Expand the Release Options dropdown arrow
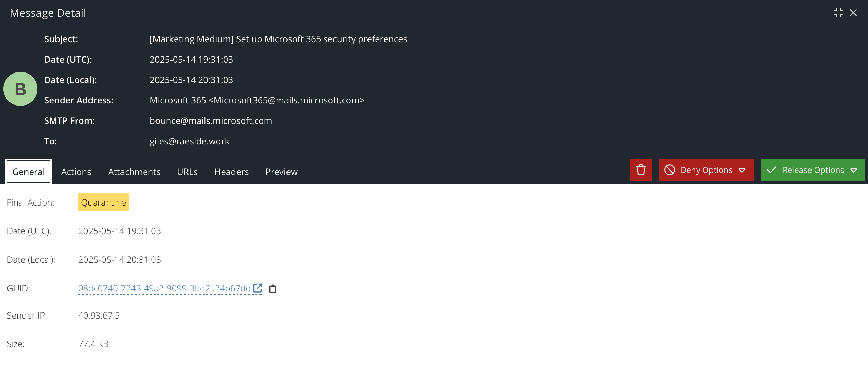This screenshot has height=388, width=868. click(854, 171)
